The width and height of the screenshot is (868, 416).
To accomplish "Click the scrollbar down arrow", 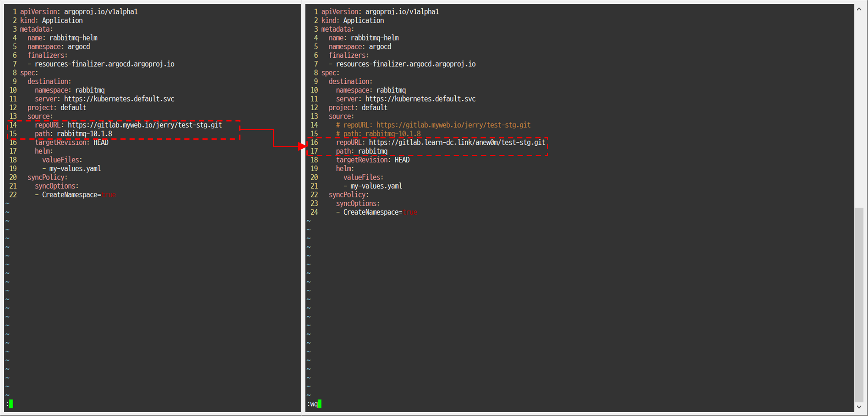I will point(860,407).
